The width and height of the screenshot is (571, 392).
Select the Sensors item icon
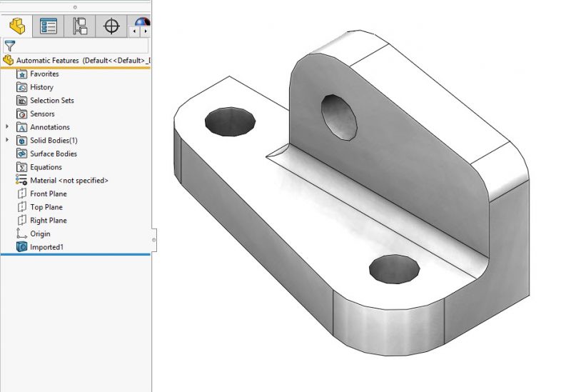(22, 114)
